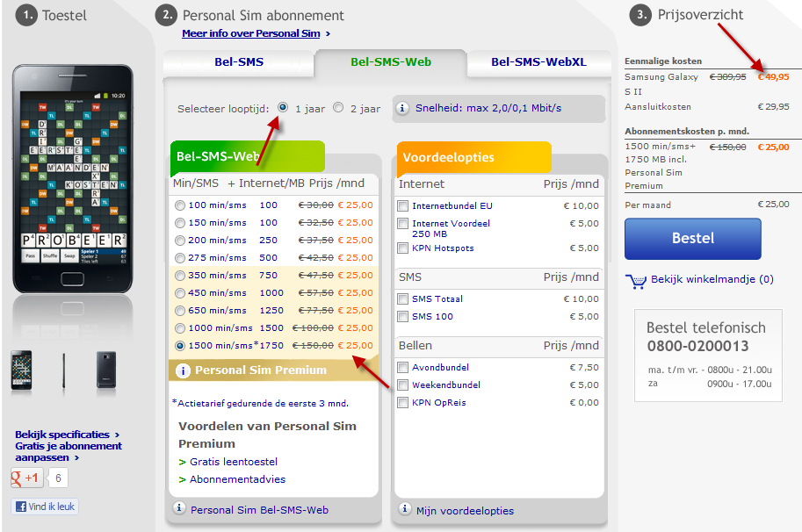The width and height of the screenshot is (802, 532).
Task: Choose the 100 min/sms plan
Action: click(x=179, y=205)
